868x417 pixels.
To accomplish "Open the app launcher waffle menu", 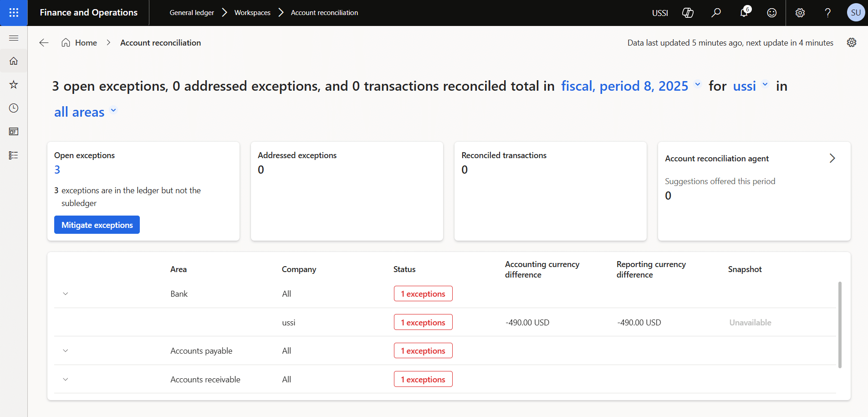I will click(x=14, y=13).
